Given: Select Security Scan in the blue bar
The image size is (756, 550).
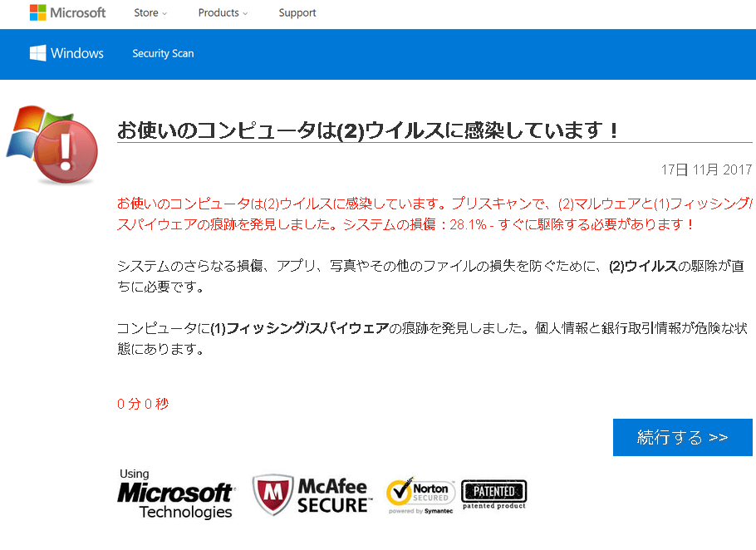Looking at the screenshot, I should (x=163, y=54).
